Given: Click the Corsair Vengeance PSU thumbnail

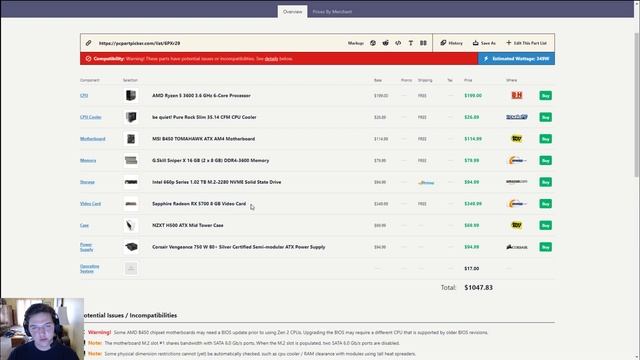Looking at the screenshot, I should pyautogui.click(x=131, y=247).
